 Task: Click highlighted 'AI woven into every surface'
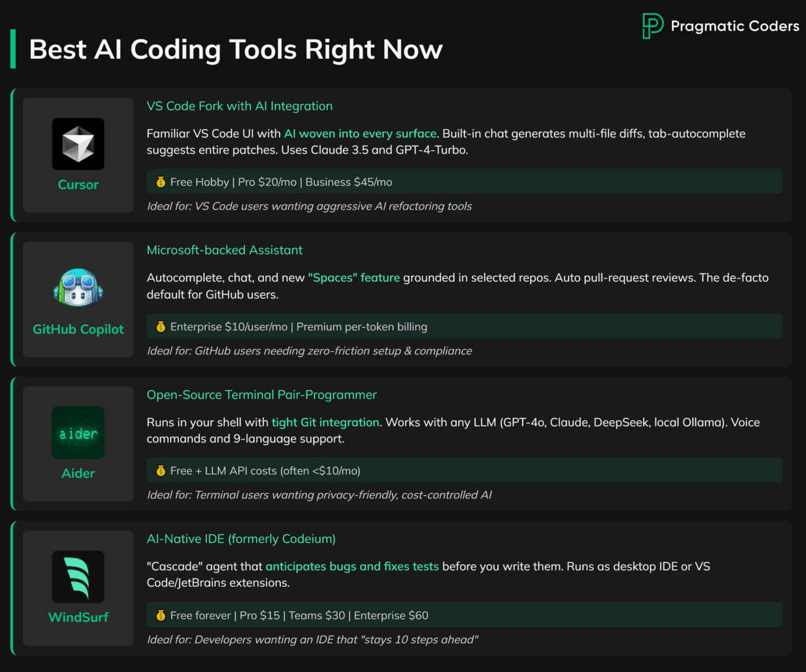click(360, 133)
